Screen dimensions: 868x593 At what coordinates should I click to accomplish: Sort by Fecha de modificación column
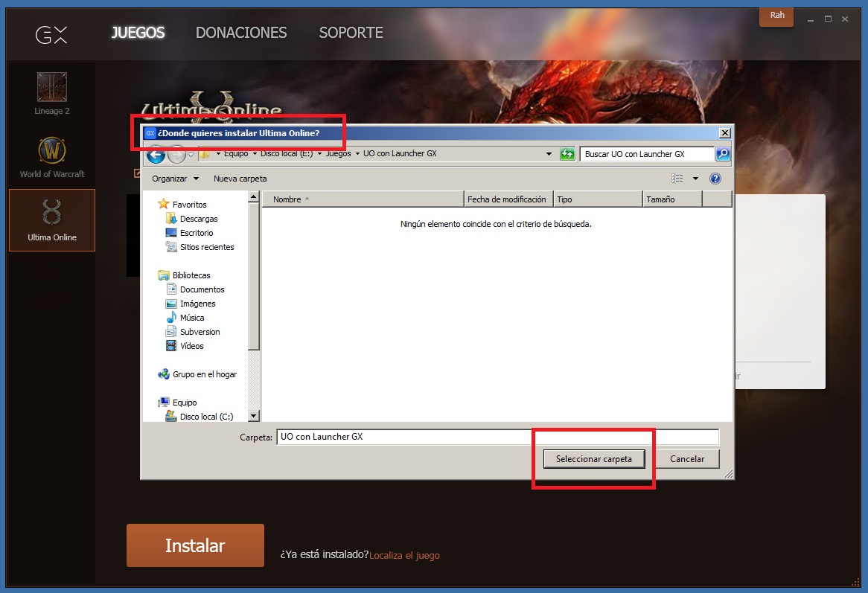pos(508,199)
